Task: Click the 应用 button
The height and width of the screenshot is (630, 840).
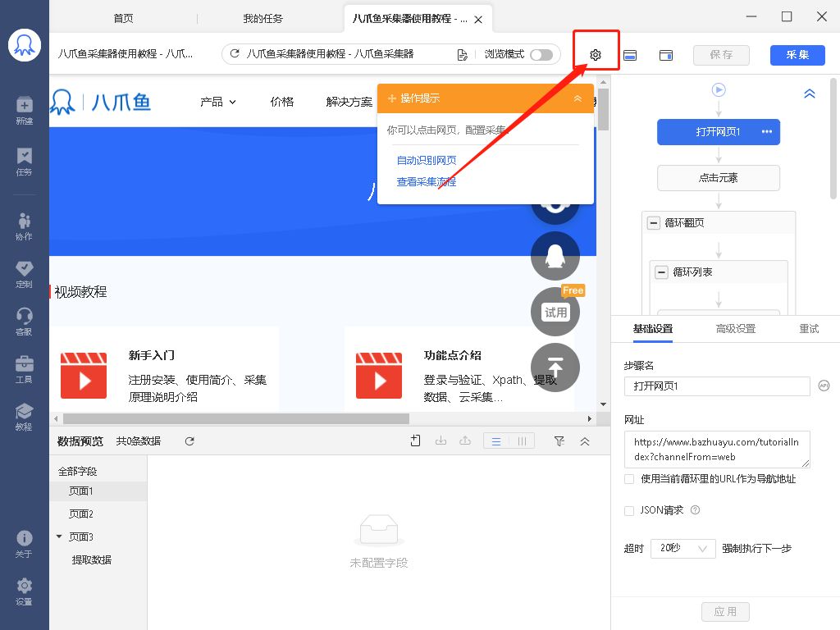Action: [725, 612]
